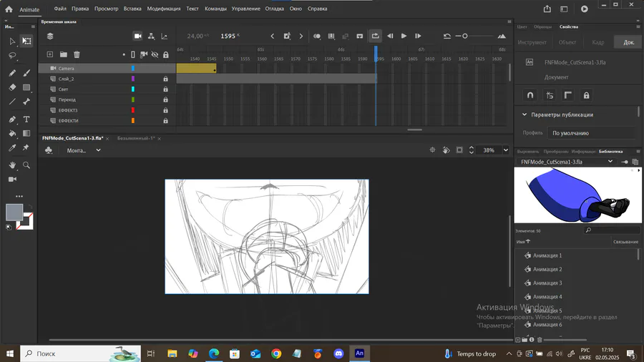Open the workspace switcher in title bar
644x362 pixels.
click(x=564, y=9)
